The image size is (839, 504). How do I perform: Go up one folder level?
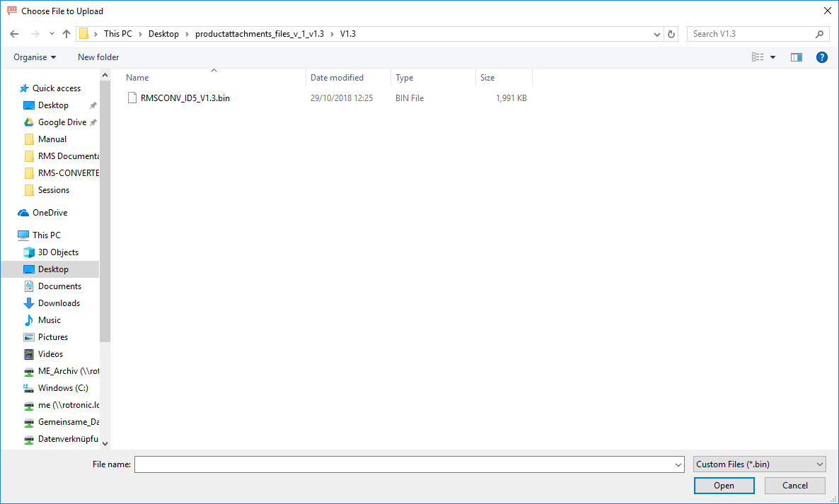pos(66,34)
